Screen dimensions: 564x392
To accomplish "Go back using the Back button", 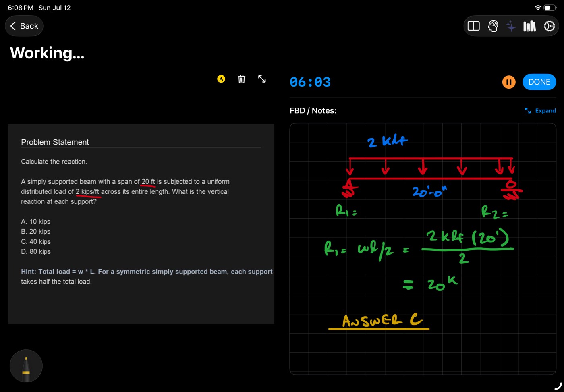I will [24, 26].
